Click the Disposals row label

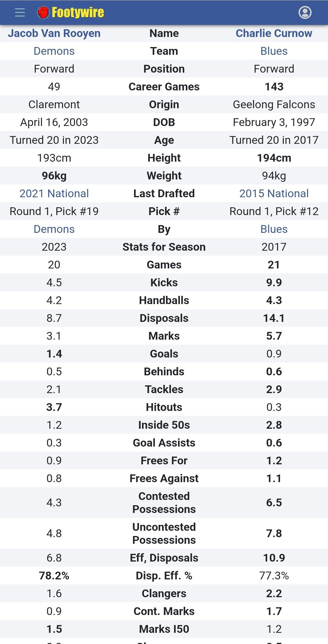click(164, 318)
